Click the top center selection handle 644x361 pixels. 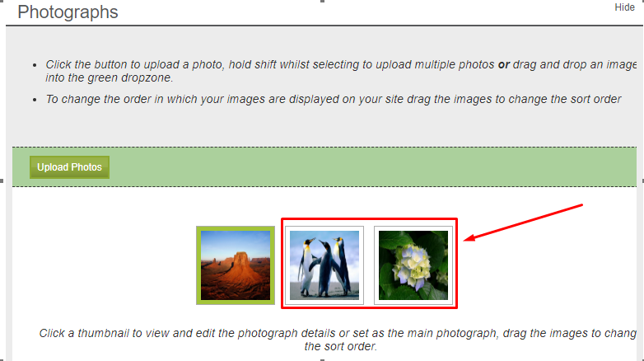[x=322, y=1]
